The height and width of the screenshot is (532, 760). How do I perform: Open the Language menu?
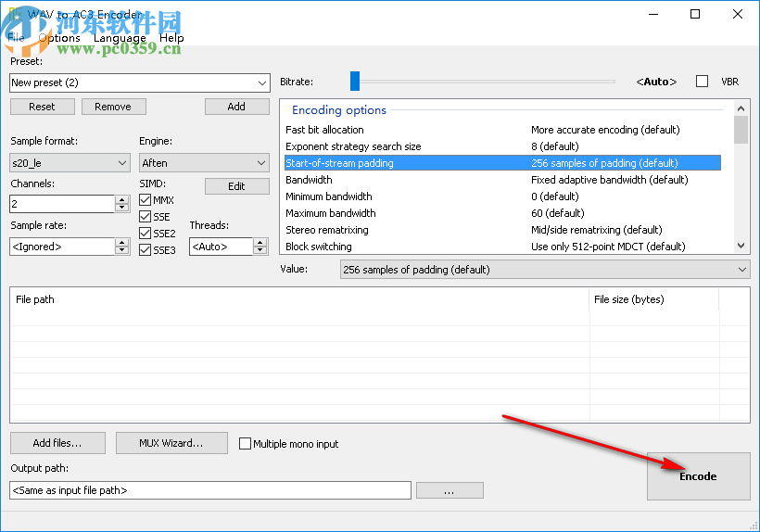120,38
